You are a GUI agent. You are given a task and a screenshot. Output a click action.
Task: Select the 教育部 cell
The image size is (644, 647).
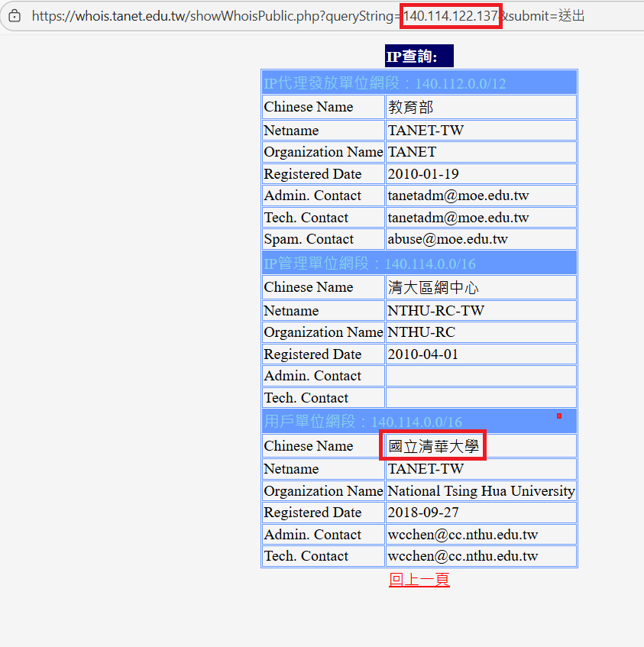[481, 107]
